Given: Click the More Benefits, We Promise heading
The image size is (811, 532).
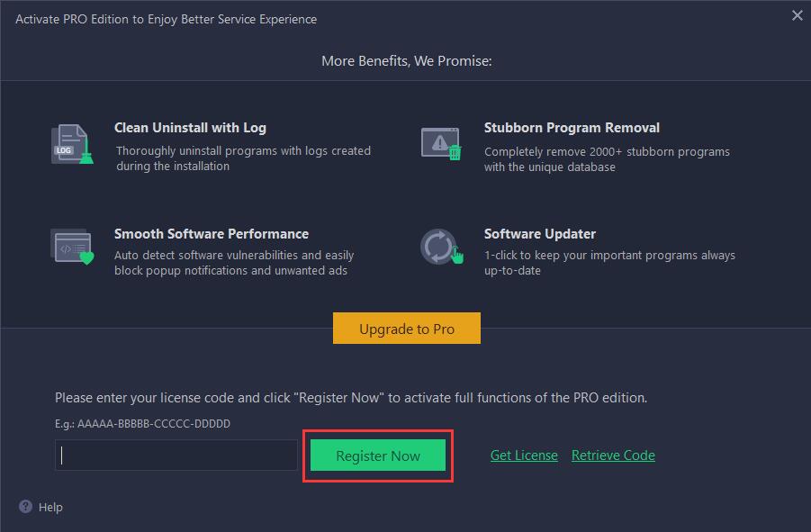Looking at the screenshot, I should tap(407, 61).
